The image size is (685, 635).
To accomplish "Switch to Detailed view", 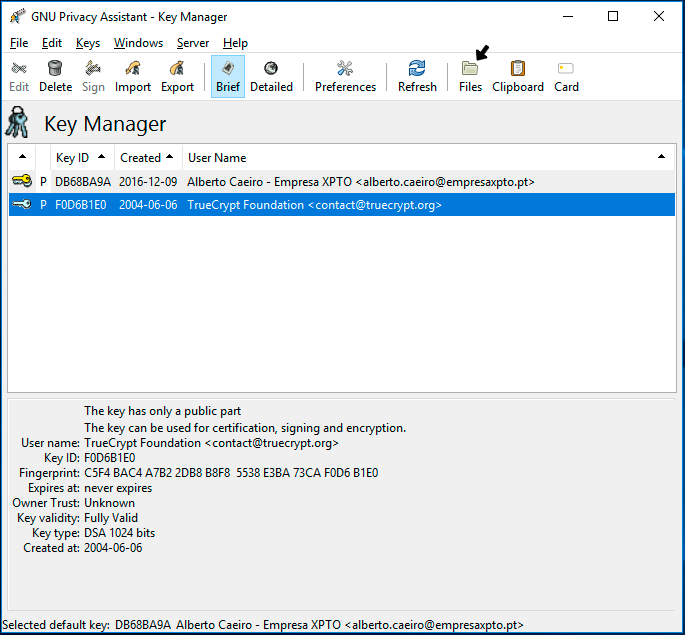I will (271, 76).
